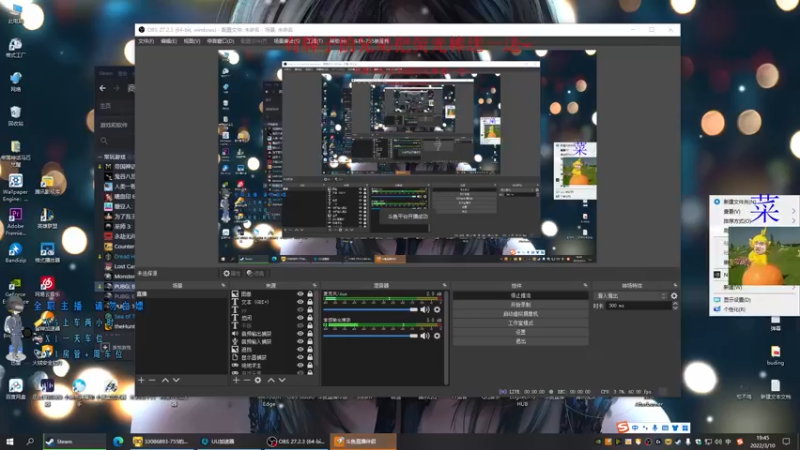Viewport: 800px width, 450px height.
Task: Click the Steam window back arrow
Action: pos(103,88)
